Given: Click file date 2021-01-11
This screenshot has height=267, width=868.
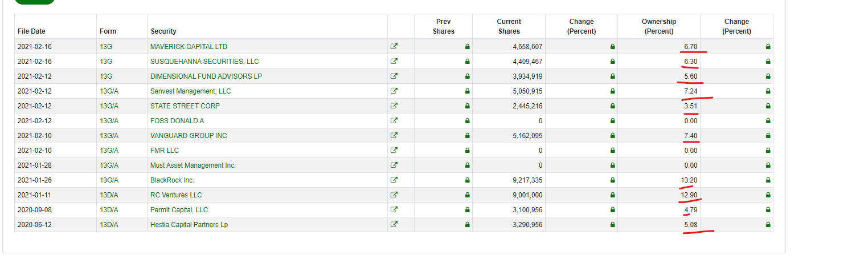Looking at the screenshot, I should point(35,195).
